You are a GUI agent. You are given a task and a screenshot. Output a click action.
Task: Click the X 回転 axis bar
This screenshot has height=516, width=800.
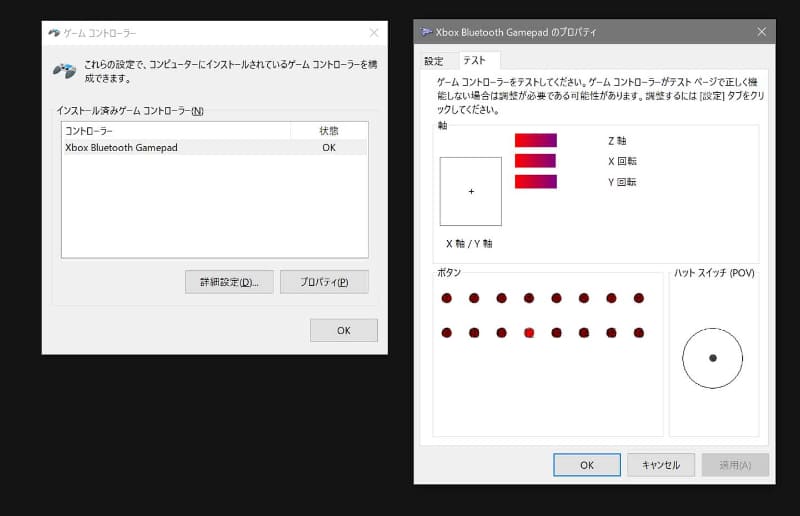click(536, 161)
